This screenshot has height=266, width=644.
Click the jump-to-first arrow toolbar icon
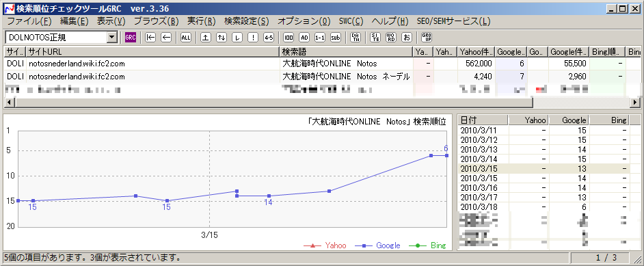click(150, 38)
